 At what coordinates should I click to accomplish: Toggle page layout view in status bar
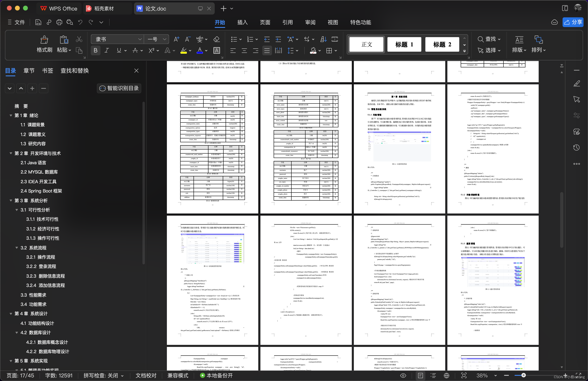click(421, 376)
